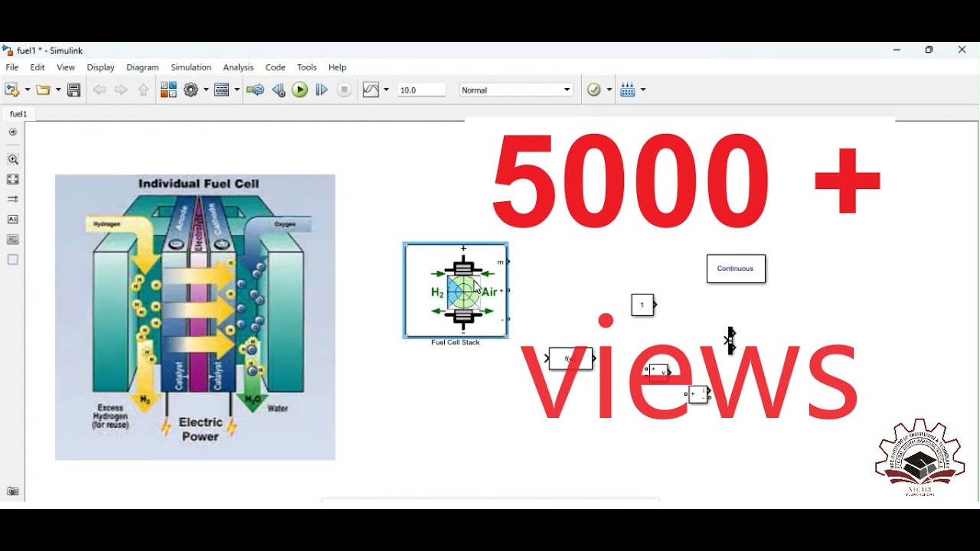980x551 pixels.
Task: Close the Simulink window
Action: click(962, 51)
